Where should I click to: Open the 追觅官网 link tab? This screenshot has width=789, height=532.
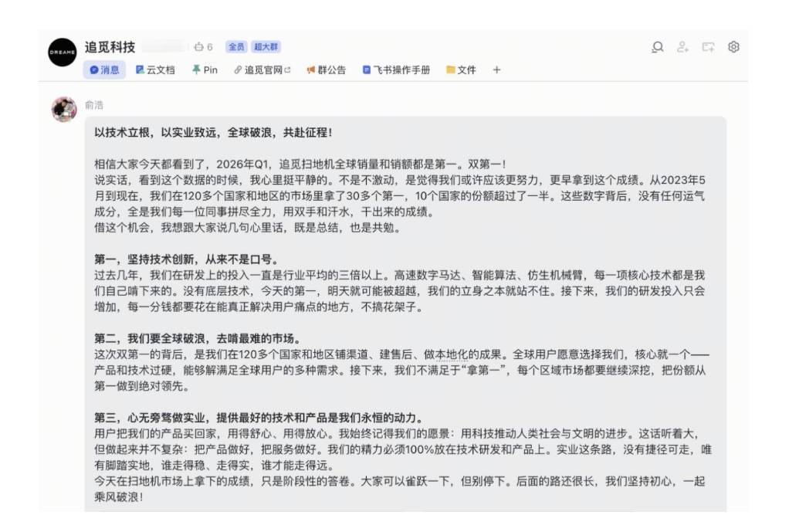click(x=262, y=70)
